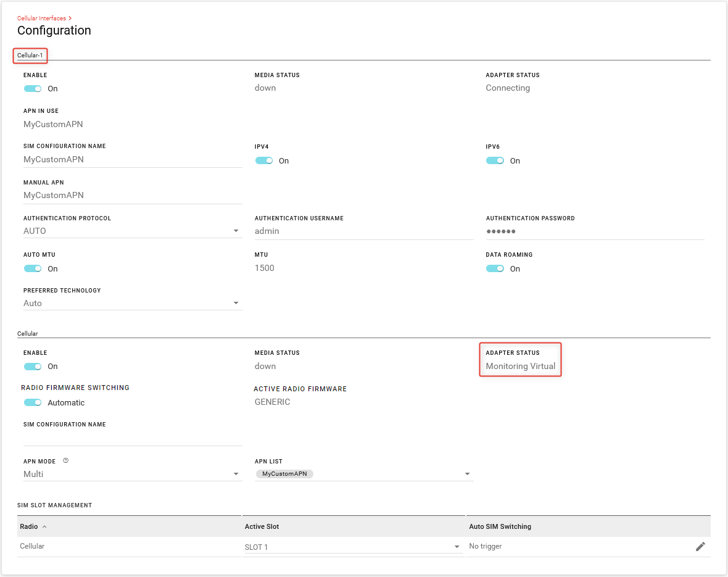Image resolution: width=728 pixels, height=577 pixels.
Task: Open the Active Slot SLOT 1 dropdown
Action: [x=352, y=547]
